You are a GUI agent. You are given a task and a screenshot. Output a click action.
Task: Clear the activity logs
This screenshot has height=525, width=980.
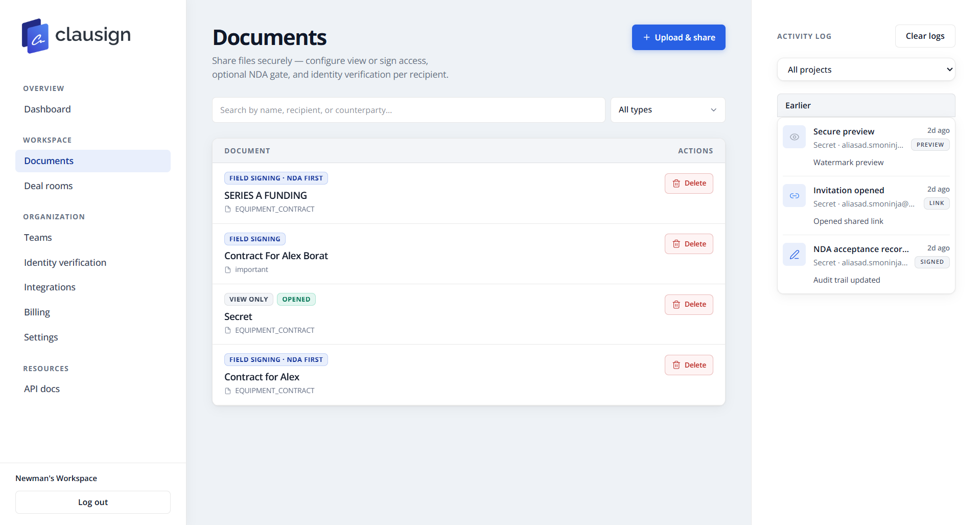tap(925, 36)
